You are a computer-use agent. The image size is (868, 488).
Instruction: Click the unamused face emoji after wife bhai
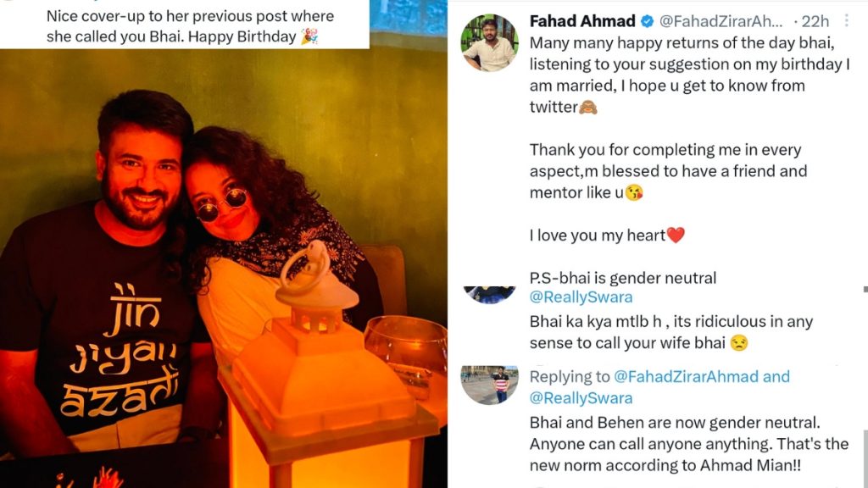coord(739,343)
